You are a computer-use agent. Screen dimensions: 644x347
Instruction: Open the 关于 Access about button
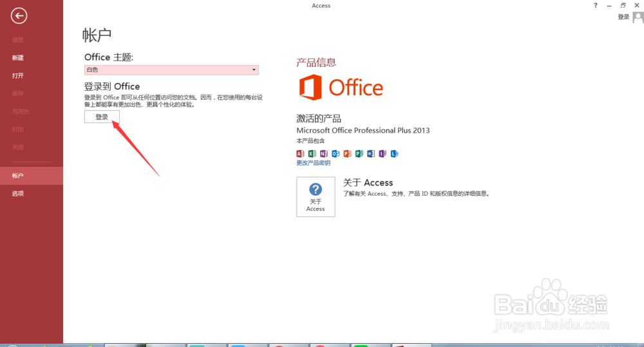point(316,197)
